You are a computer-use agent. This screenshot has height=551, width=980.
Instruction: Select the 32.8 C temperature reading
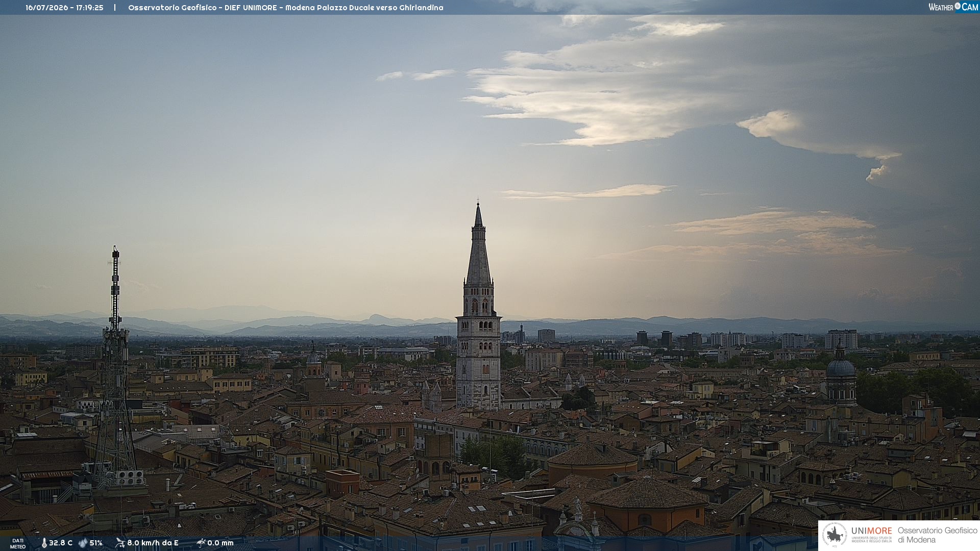(x=61, y=543)
